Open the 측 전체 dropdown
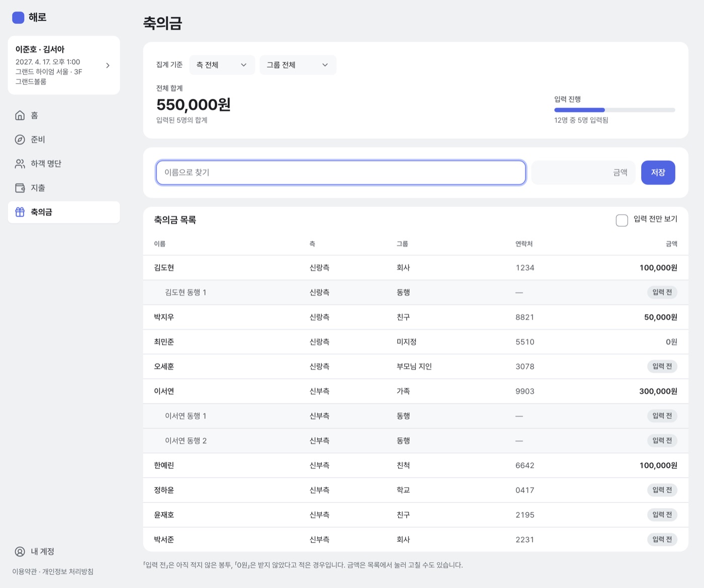This screenshot has height=588, width=704. 222,65
